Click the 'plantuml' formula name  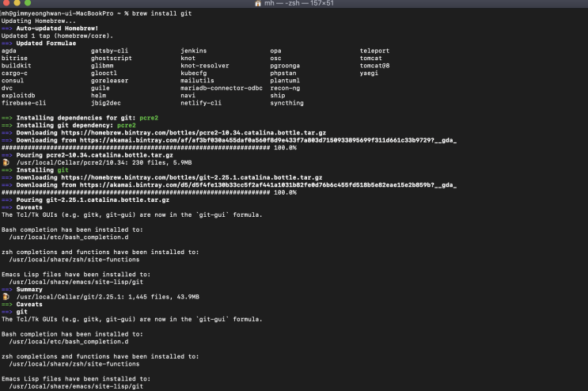(x=285, y=81)
